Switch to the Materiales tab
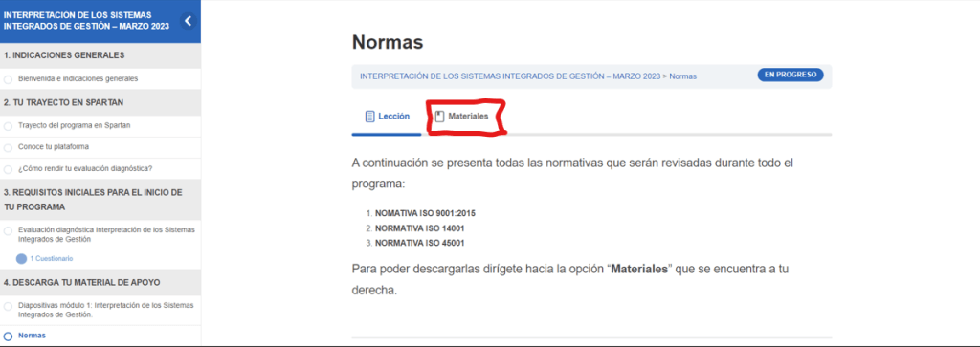Screen dimensions: 980x347 click(462, 116)
